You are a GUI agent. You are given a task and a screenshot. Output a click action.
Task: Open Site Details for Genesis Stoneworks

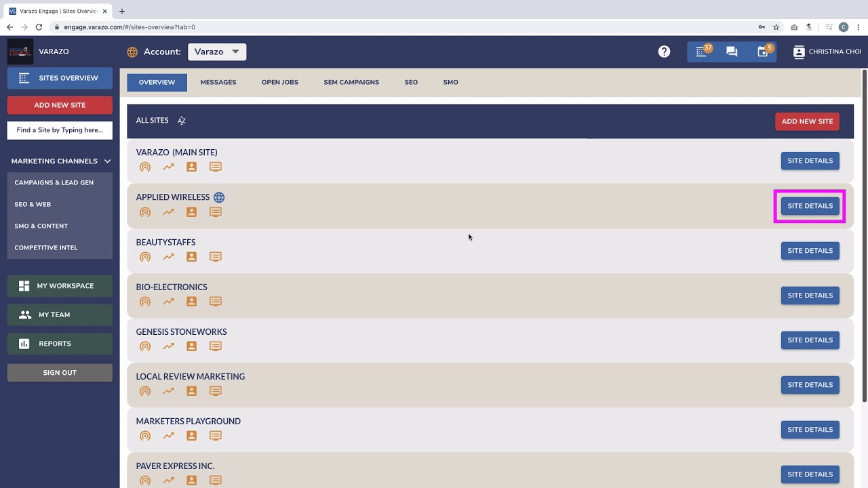(810, 340)
